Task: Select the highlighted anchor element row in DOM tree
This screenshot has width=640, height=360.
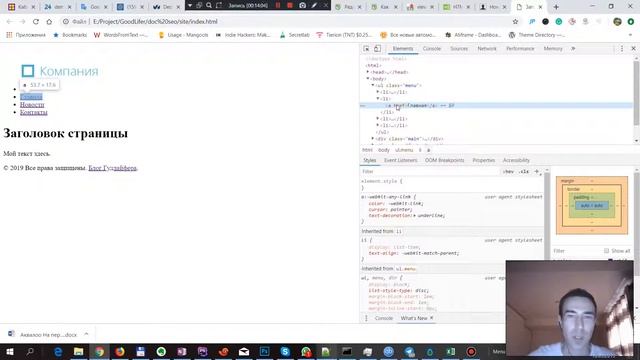Action: (x=496, y=105)
